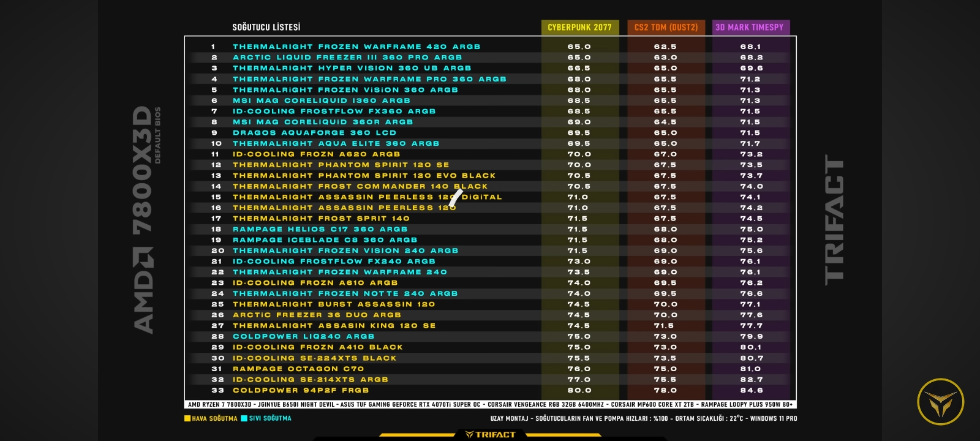Click Rampage Helios C17 360 ARGB

[320, 229]
